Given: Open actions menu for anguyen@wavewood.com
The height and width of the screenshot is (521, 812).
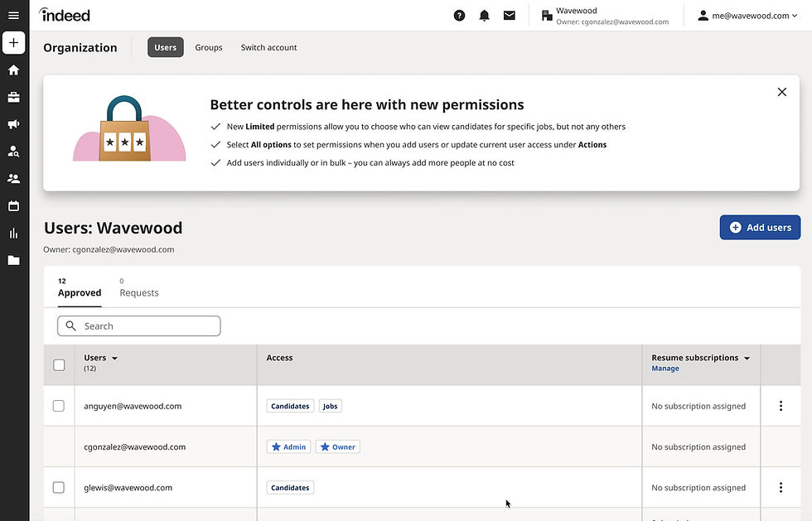Looking at the screenshot, I should 781,406.
